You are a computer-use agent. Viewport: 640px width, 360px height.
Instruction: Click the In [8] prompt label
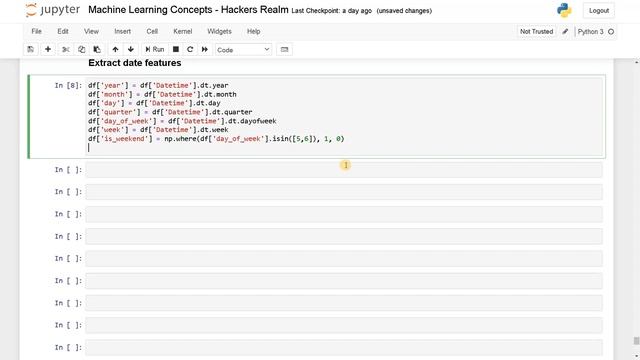[x=68, y=85]
